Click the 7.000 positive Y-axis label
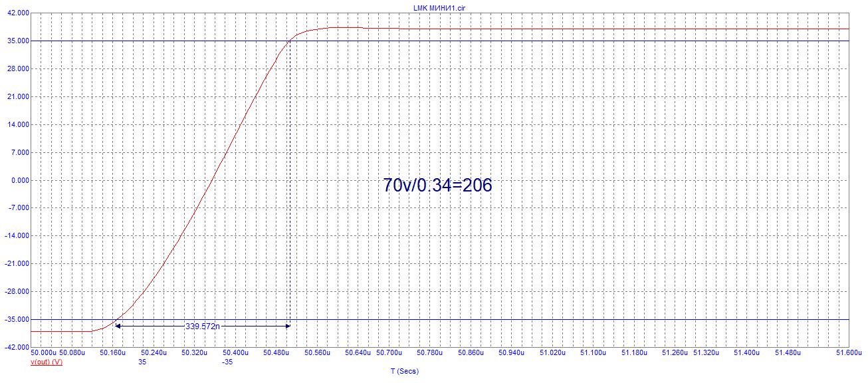868x383 pixels. tap(21, 152)
